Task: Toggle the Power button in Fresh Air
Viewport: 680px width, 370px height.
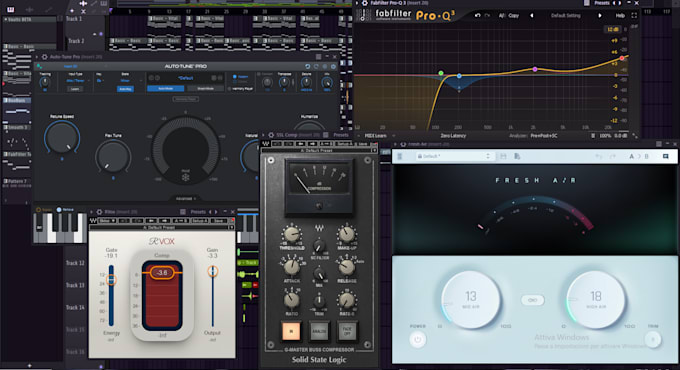Action: coord(417,340)
